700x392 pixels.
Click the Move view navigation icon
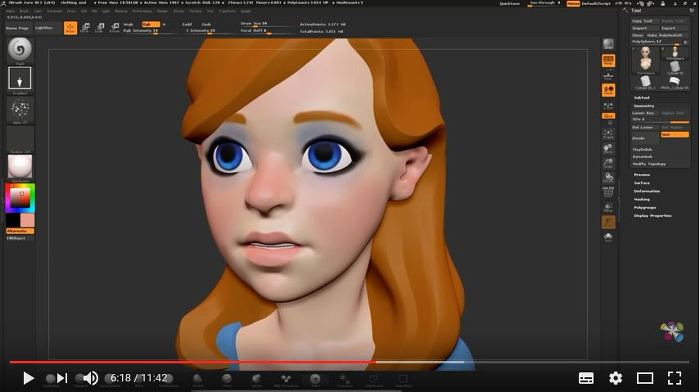(608, 148)
